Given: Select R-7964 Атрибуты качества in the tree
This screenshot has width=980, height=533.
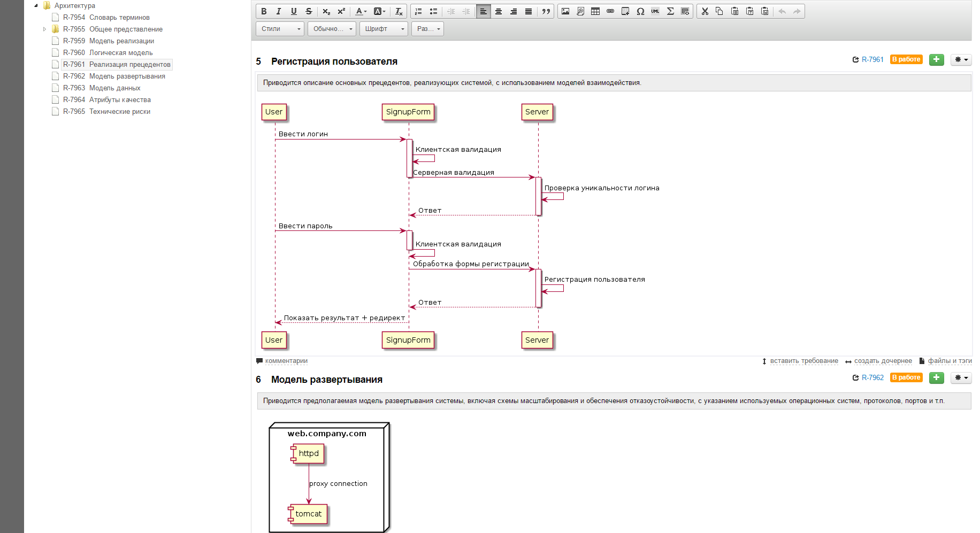Looking at the screenshot, I should point(107,100).
